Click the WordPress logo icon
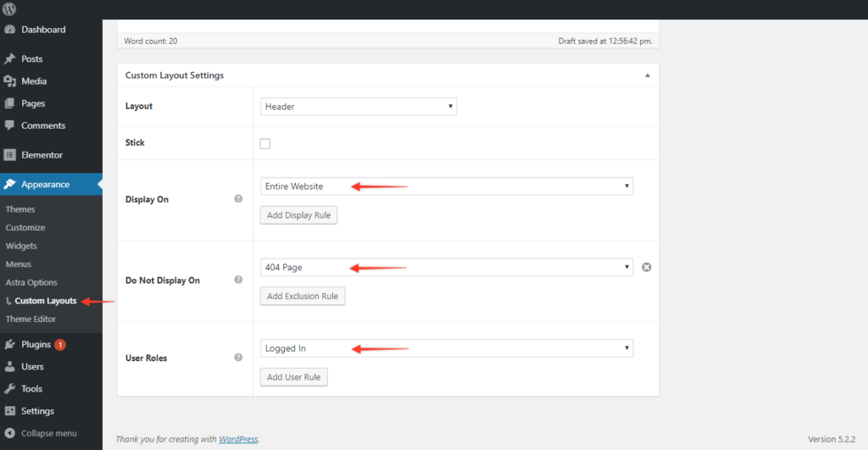The height and width of the screenshot is (450, 868). point(9,8)
